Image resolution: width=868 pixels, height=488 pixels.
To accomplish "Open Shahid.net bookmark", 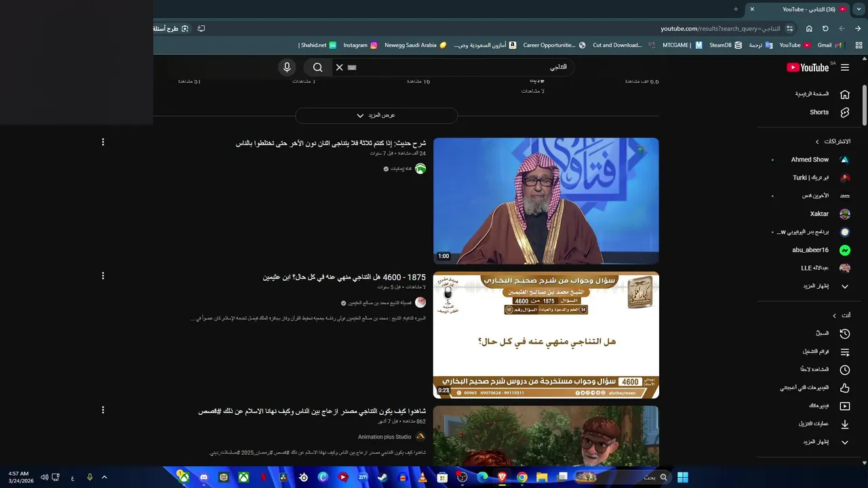I will [x=317, y=45].
